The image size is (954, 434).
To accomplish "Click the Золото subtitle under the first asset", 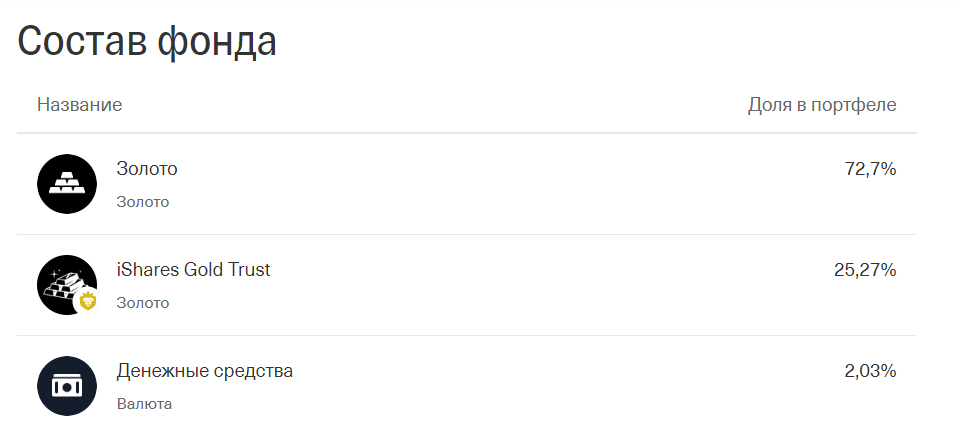I will tap(143, 202).
